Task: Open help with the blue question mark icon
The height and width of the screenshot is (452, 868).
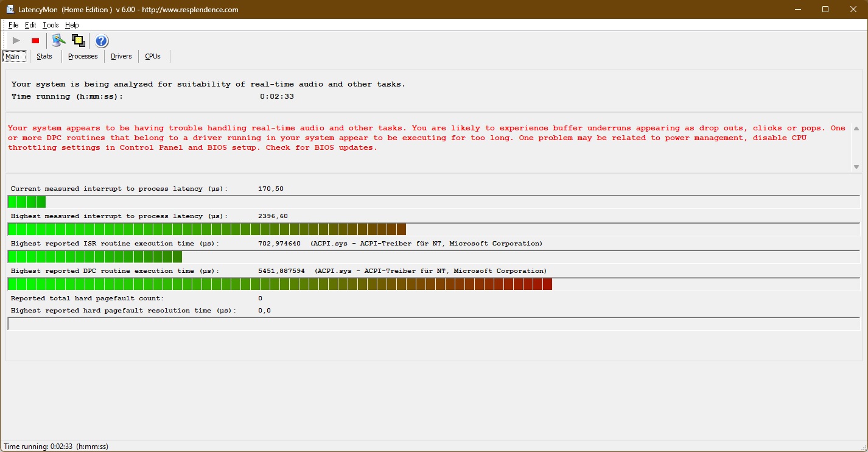Action: pos(102,41)
